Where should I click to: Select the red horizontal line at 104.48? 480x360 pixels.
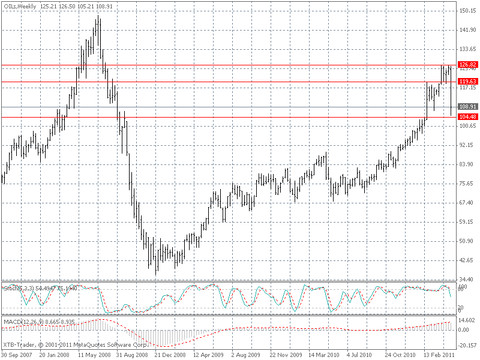pos(229,117)
